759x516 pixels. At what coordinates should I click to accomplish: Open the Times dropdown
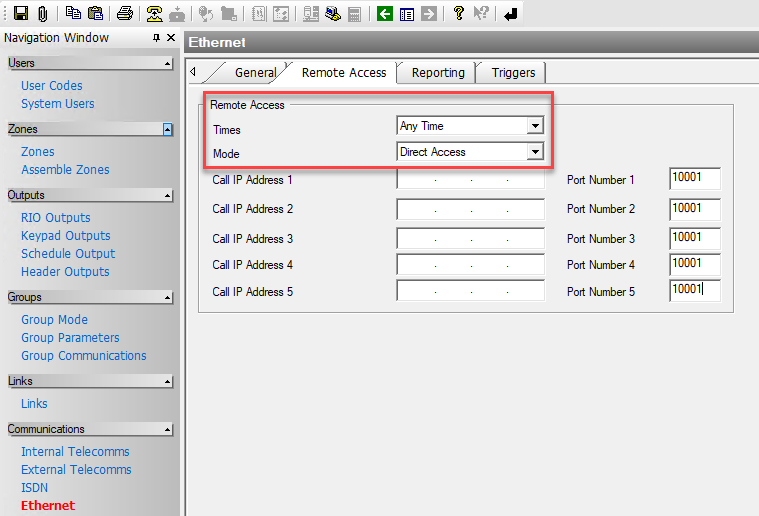tap(535, 126)
